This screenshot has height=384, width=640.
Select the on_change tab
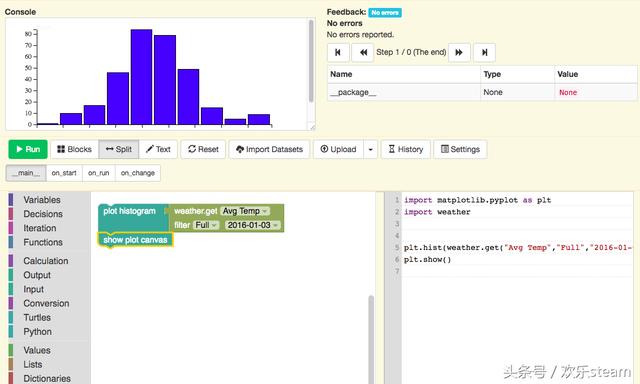tap(138, 173)
